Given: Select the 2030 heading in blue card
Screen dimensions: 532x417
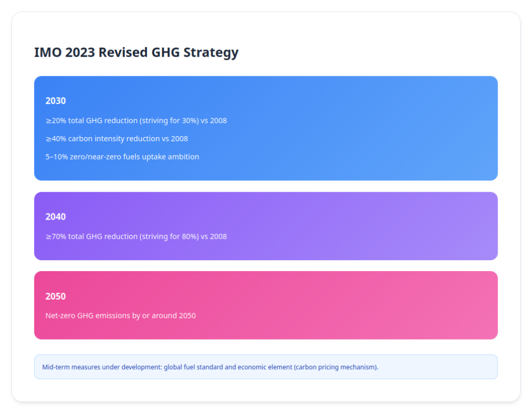Looking at the screenshot, I should (56, 101).
